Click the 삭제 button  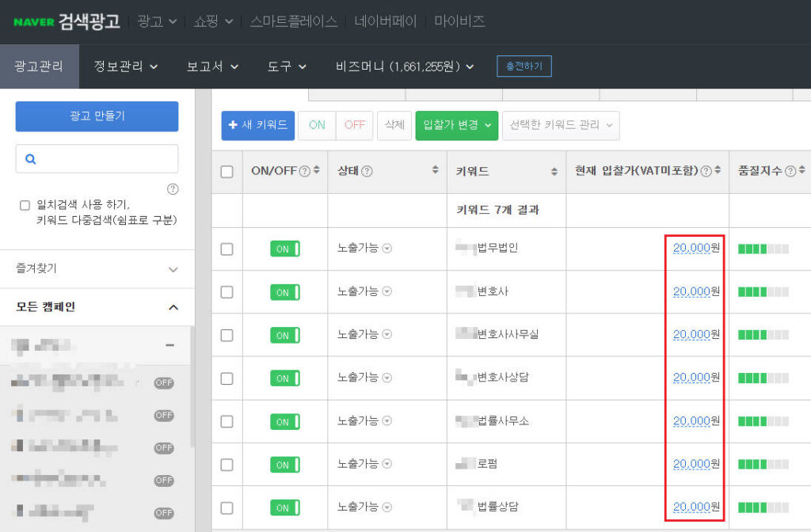point(394,125)
